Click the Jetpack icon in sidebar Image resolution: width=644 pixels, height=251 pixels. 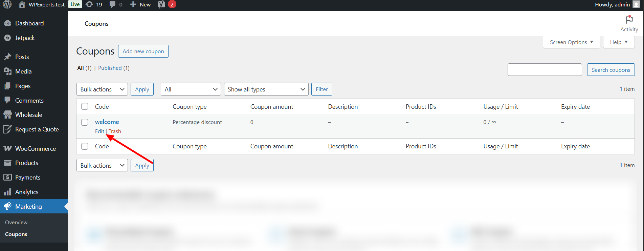[7, 38]
